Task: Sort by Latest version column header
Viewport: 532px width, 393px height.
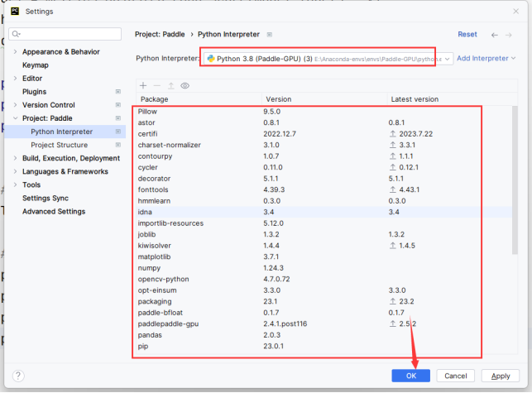Action: [x=453, y=99]
